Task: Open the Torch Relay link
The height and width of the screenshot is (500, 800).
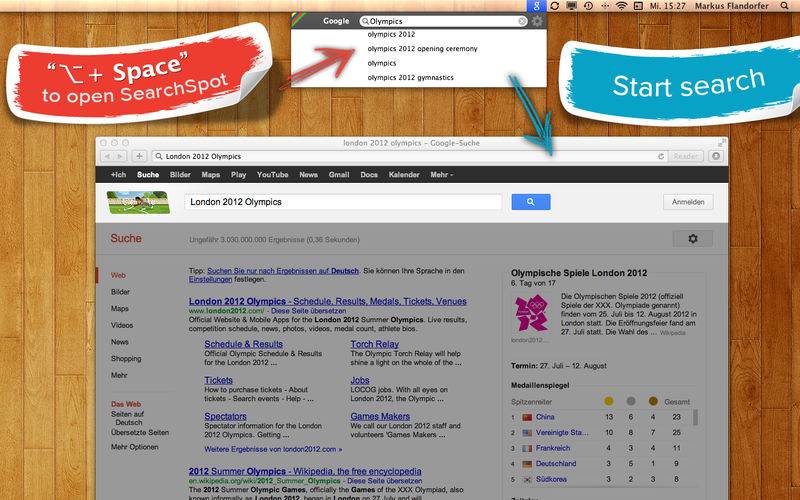Action: [374, 344]
